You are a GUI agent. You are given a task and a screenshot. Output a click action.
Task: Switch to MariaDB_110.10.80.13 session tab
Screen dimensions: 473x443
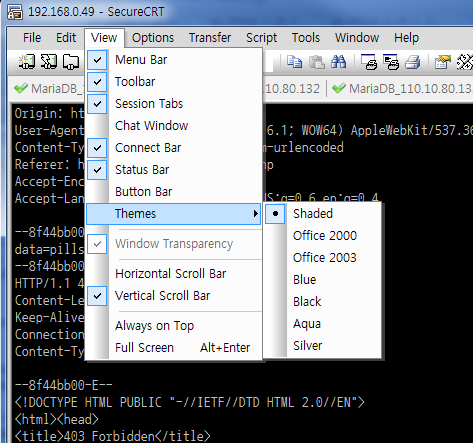point(402,89)
